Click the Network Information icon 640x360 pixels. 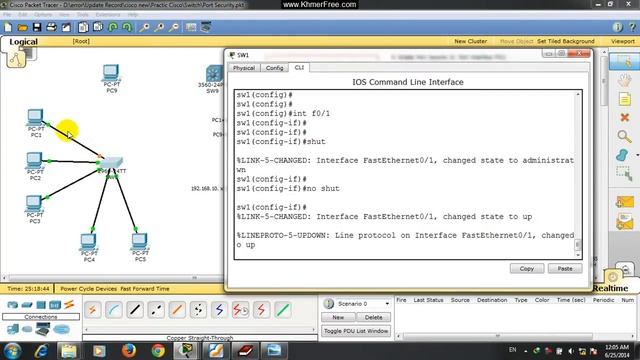pyautogui.click(x=618, y=27)
